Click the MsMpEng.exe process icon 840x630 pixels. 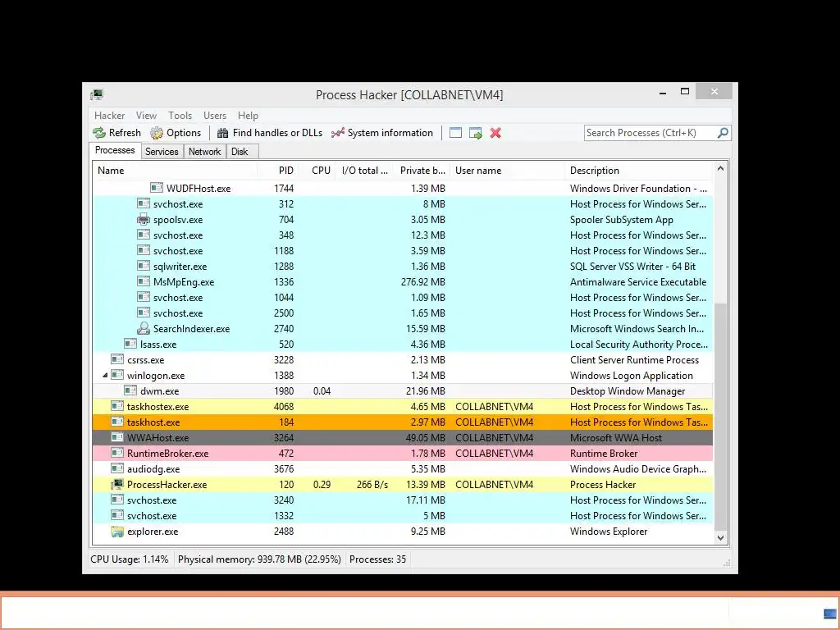tap(143, 282)
